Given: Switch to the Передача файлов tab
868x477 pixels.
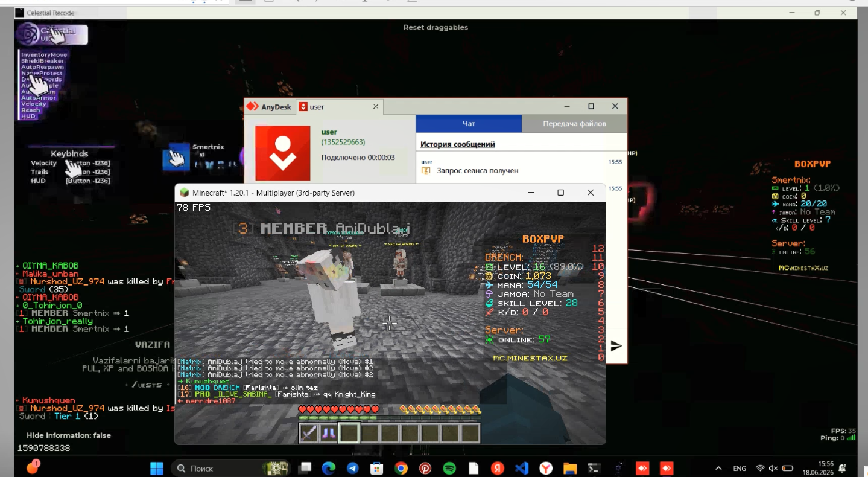Looking at the screenshot, I should point(574,123).
